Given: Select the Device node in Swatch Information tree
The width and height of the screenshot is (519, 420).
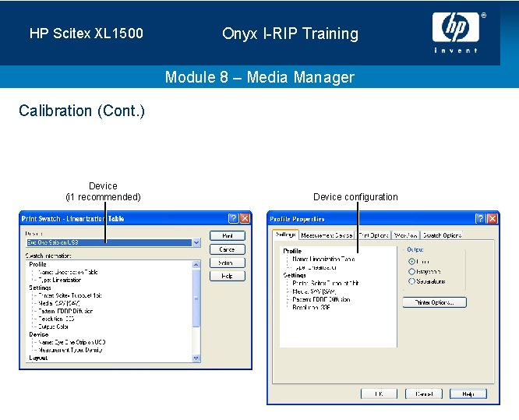Looking at the screenshot, I should pyautogui.click(x=39, y=334).
